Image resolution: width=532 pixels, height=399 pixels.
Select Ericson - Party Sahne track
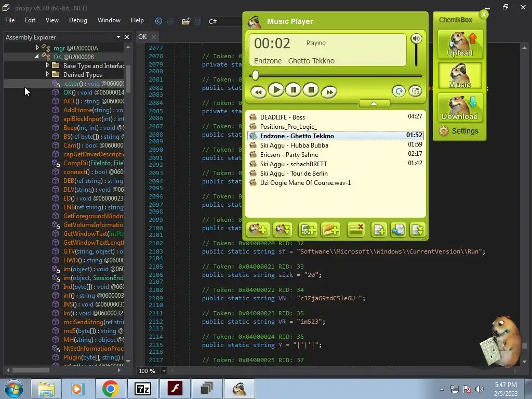click(336, 155)
